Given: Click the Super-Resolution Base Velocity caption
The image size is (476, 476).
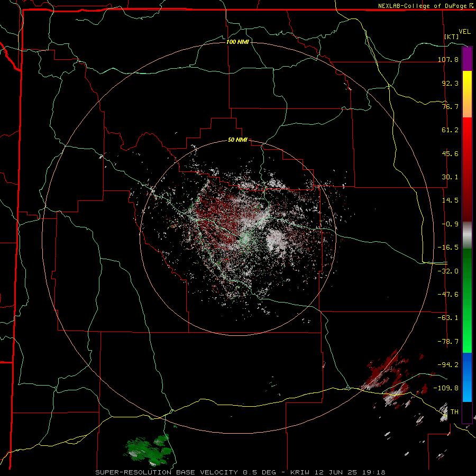Looking at the screenshot, I should (241, 472).
